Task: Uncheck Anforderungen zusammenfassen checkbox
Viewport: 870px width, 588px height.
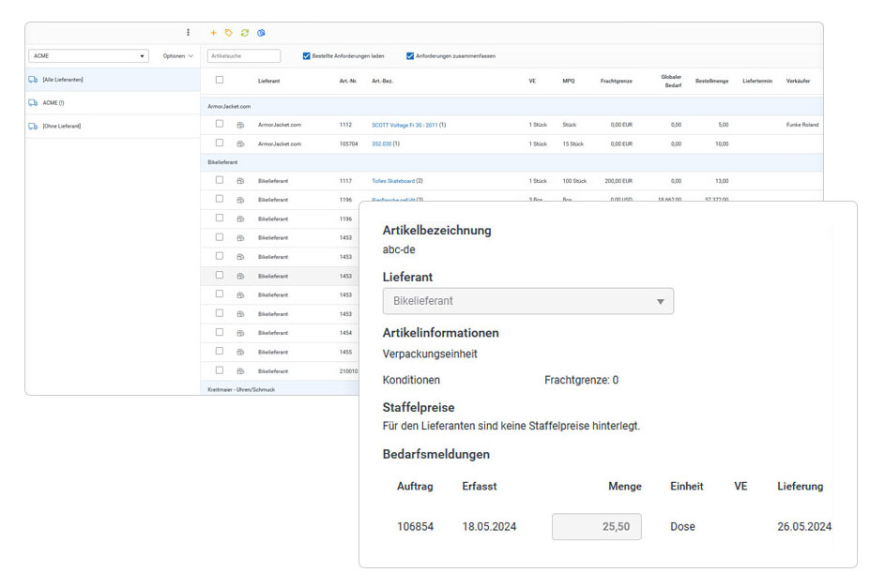Action: click(410, 56)
